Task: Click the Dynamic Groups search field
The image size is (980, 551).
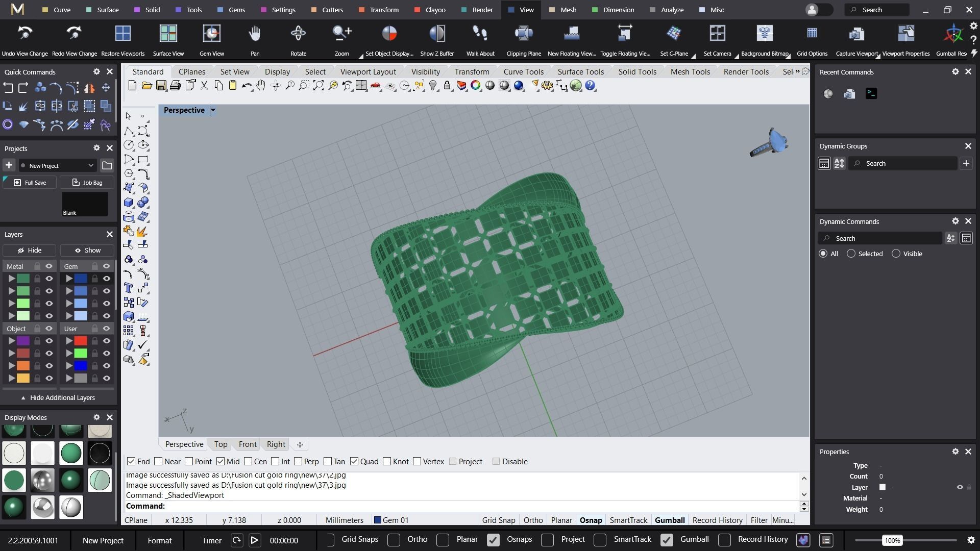Action: (x=902, y=163)
